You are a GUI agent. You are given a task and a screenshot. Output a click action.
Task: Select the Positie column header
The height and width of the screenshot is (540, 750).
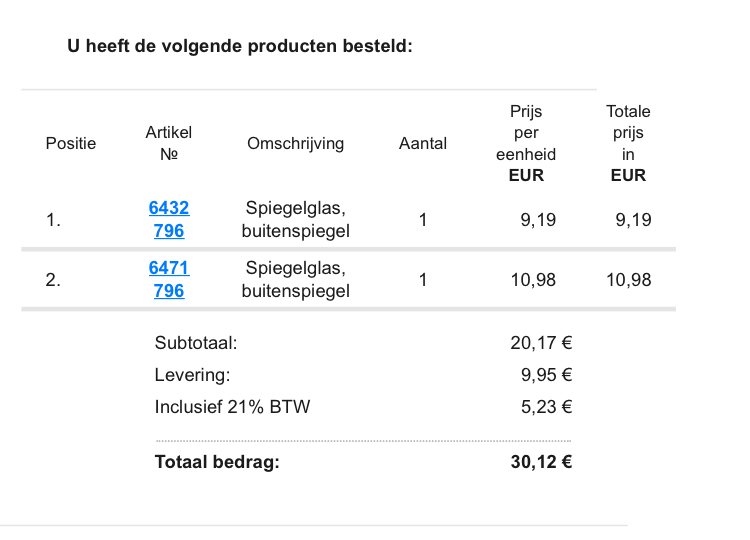[x=71, y=143]
